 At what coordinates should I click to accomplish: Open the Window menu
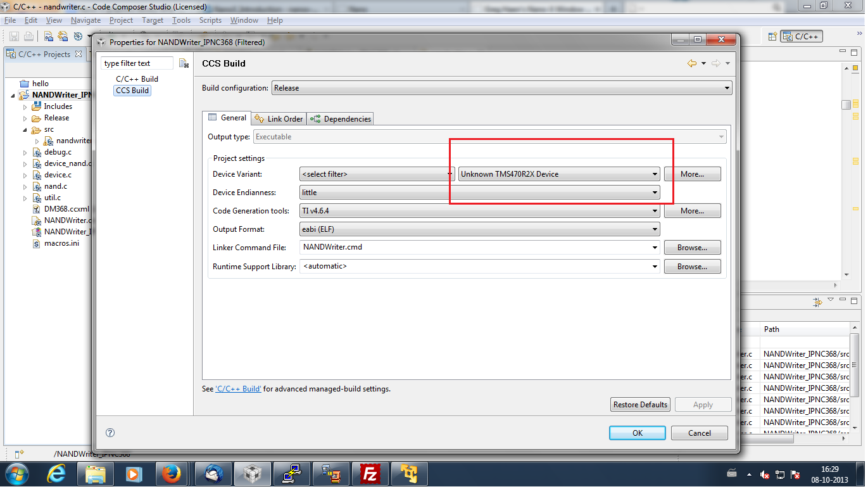point(244,20)
